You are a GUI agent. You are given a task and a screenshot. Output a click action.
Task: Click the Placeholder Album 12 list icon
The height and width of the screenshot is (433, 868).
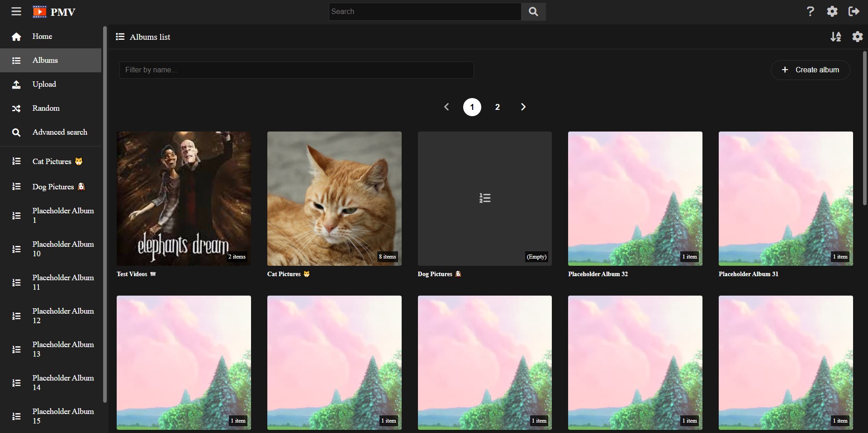tap(16, 316)
